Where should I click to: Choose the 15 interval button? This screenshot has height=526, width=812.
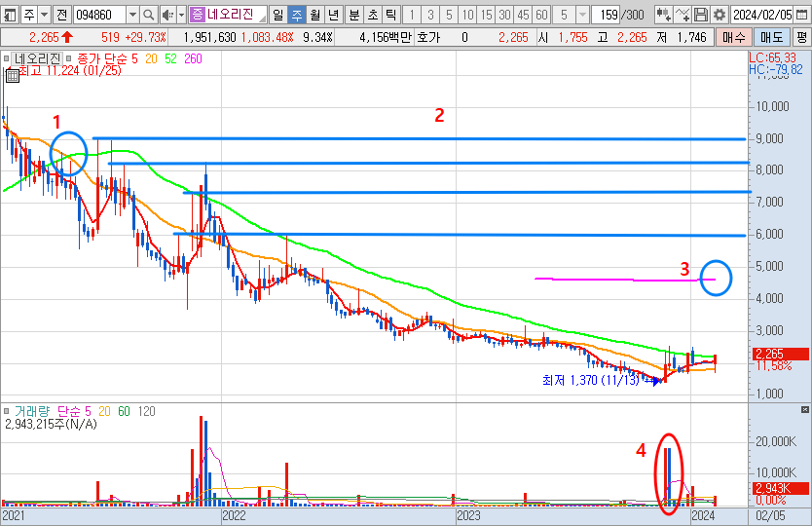coord(486,15)
